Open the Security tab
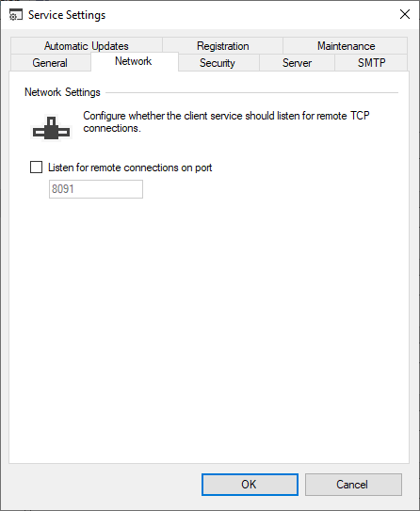The width and height of the screenshot is (420, 511). (x=218, y=62)
